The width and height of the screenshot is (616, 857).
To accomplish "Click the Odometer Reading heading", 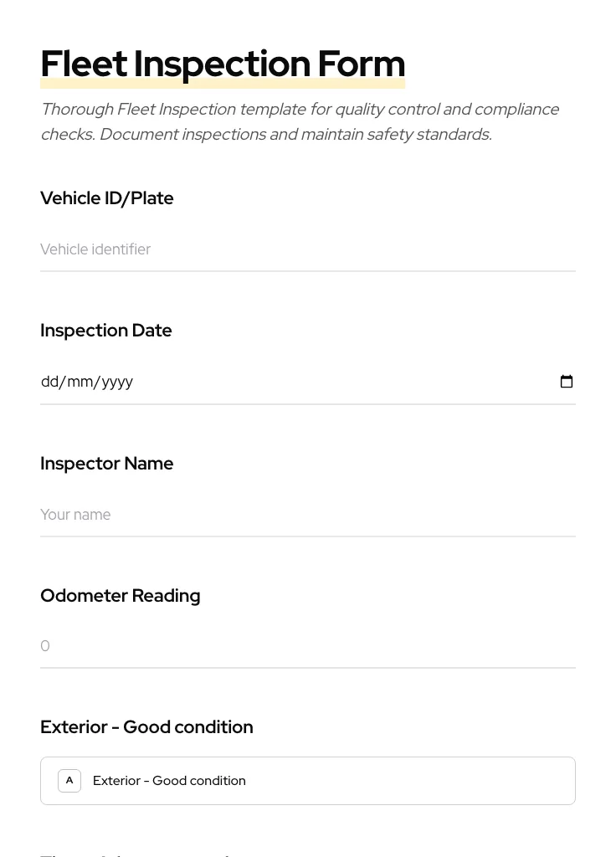I will pos(120,595).
